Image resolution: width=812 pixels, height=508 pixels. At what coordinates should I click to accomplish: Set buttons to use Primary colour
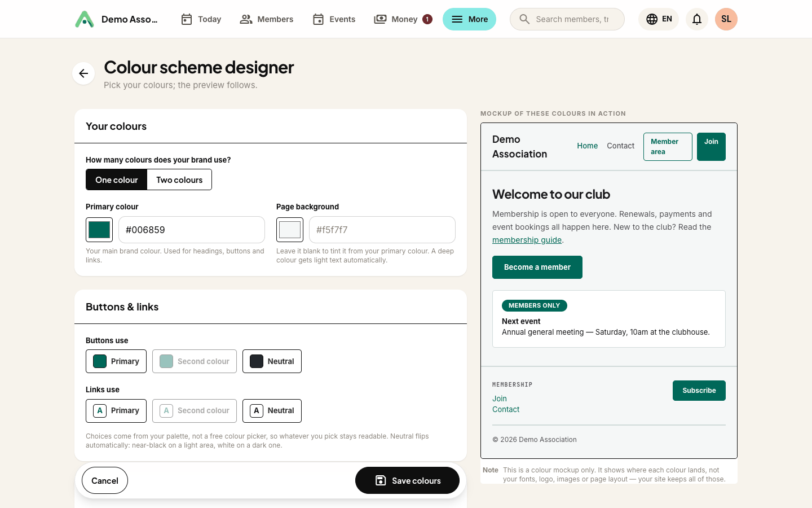coord(116,361)
